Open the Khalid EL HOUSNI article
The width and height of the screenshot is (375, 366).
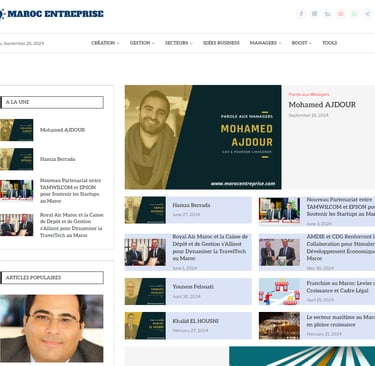pyautogui.click(x=196, y=321)
